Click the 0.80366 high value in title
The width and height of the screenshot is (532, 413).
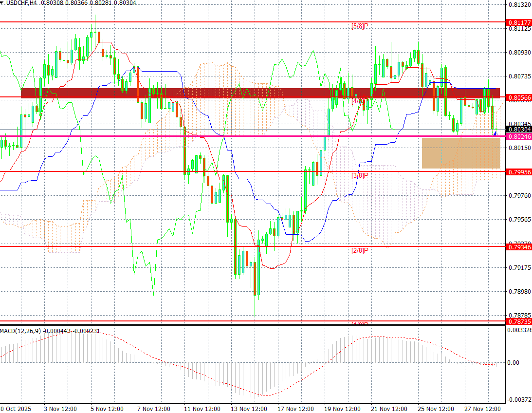pos(76,3)
